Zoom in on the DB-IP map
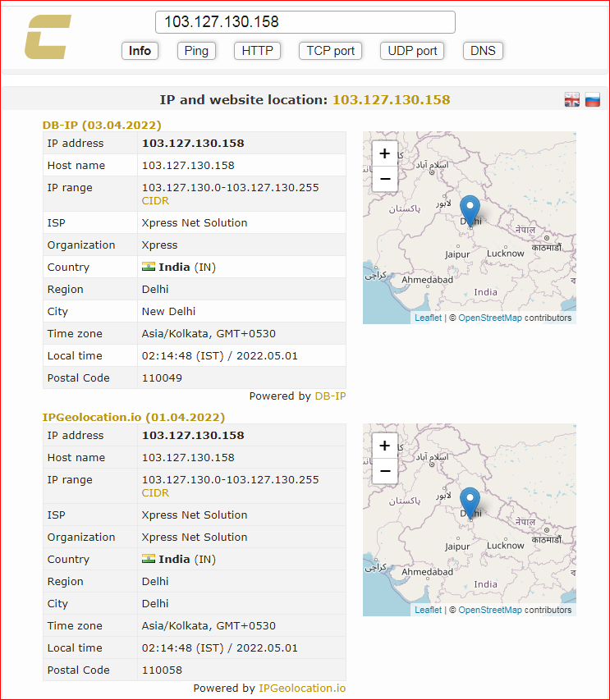This screenshot has height=700, width=610. [384, 153]
